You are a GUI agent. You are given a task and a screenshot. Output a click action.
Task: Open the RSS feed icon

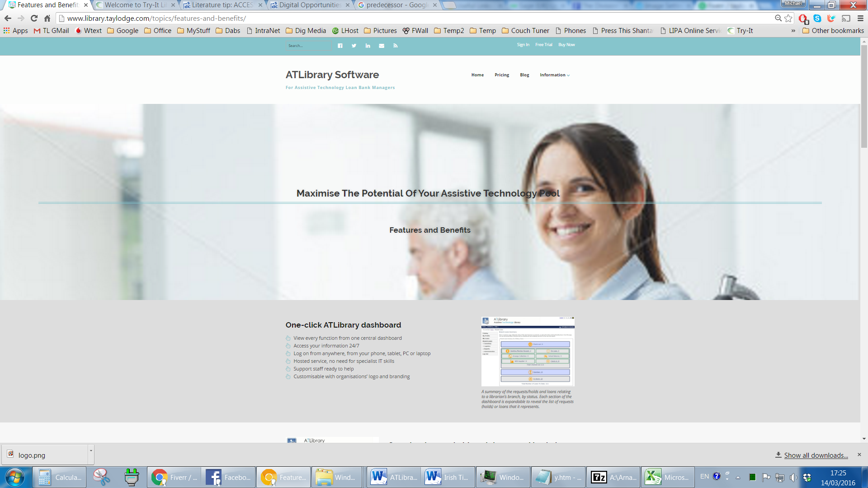(396, 46)
